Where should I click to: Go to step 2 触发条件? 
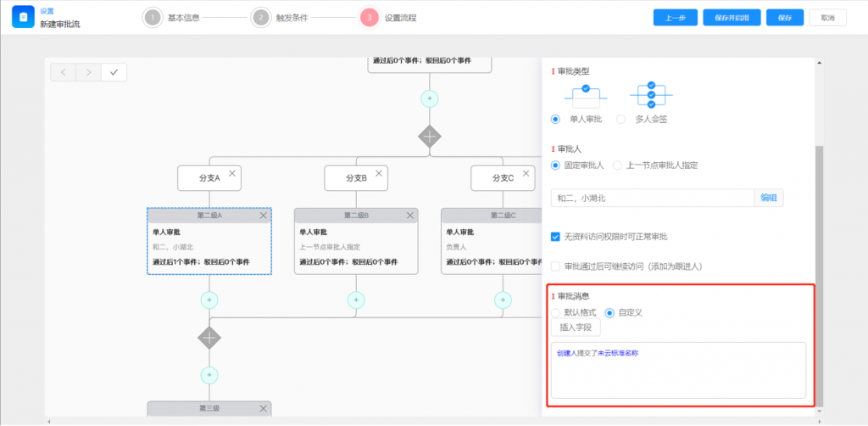(261, 17)
